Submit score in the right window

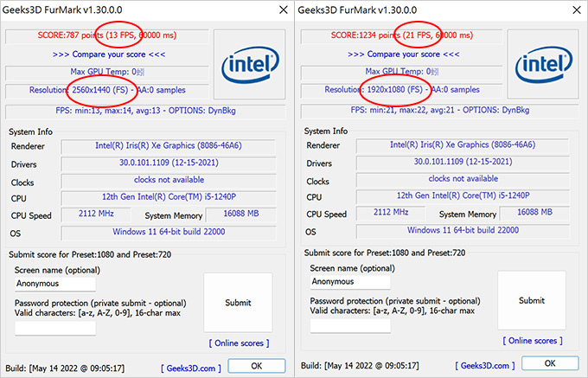point(532,300)
